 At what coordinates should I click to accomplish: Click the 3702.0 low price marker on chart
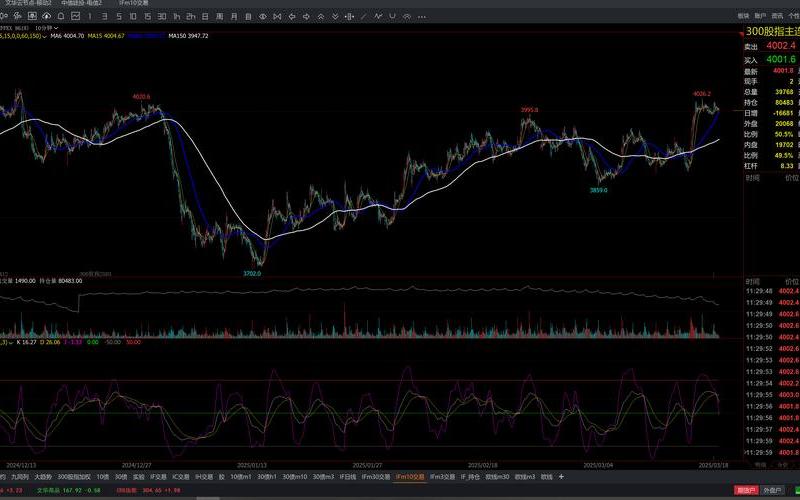point(253,272)
